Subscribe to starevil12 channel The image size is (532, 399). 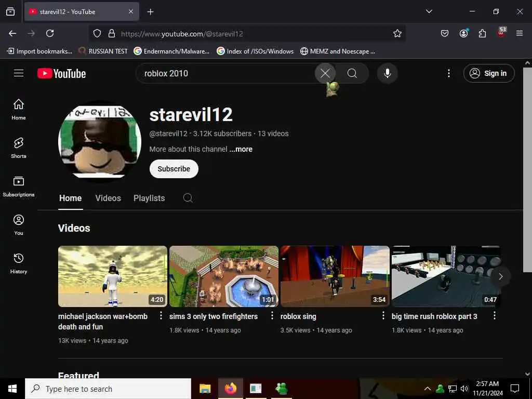(174, 169)
